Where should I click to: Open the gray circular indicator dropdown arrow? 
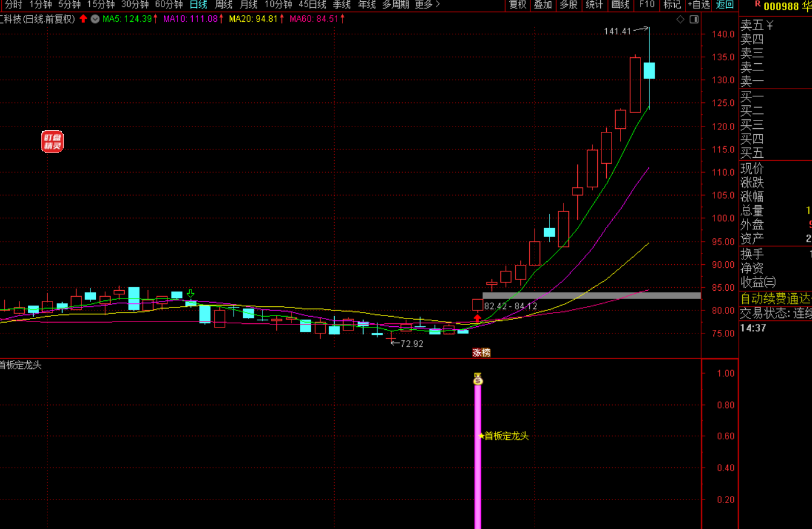click(x=95, y=19)
